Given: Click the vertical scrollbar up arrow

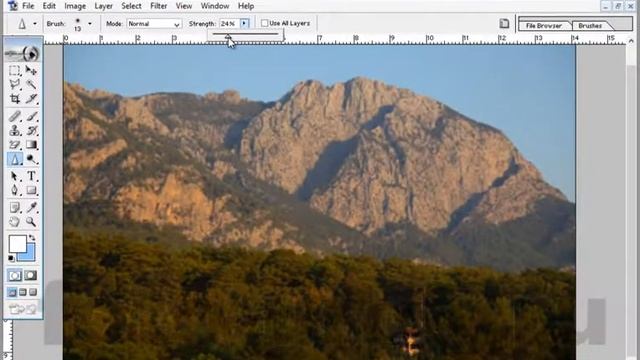Looking at the screenshot, I should click(631, 41).
